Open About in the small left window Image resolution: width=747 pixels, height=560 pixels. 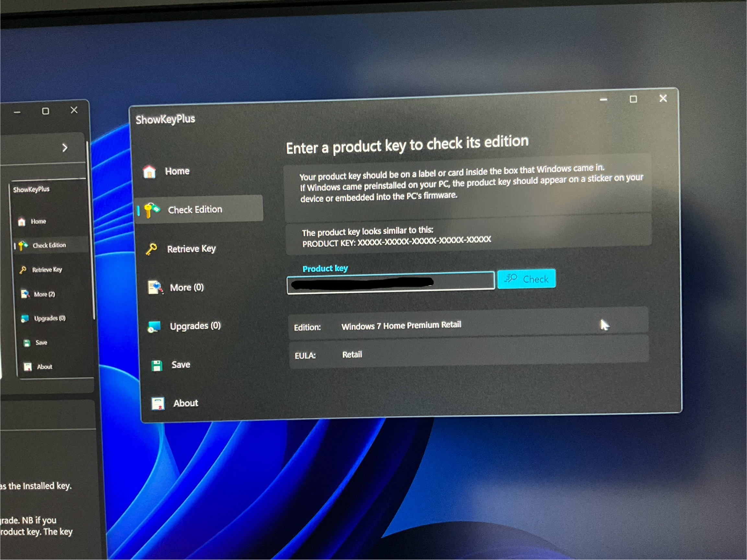click(44, 367)
